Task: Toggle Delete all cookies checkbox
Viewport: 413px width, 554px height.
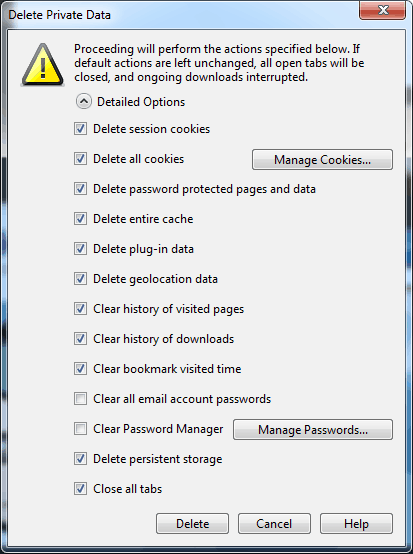Action: click(81, 159)
